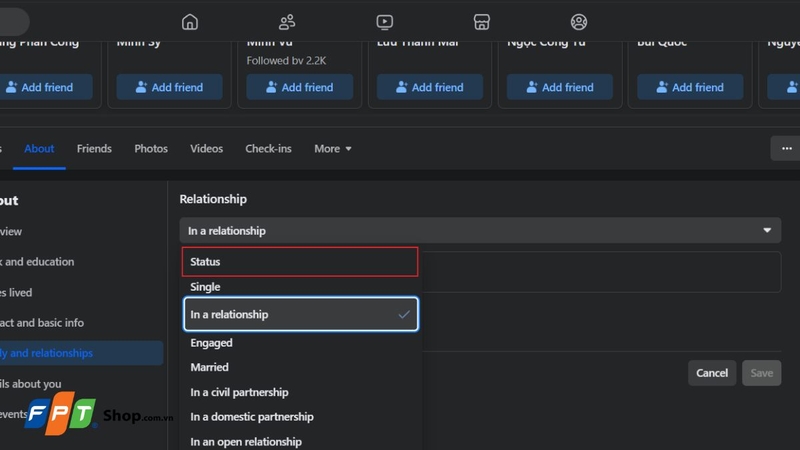Open Places lived section
This screenshot has height=450, width=800.
click(x=16, y=293)
